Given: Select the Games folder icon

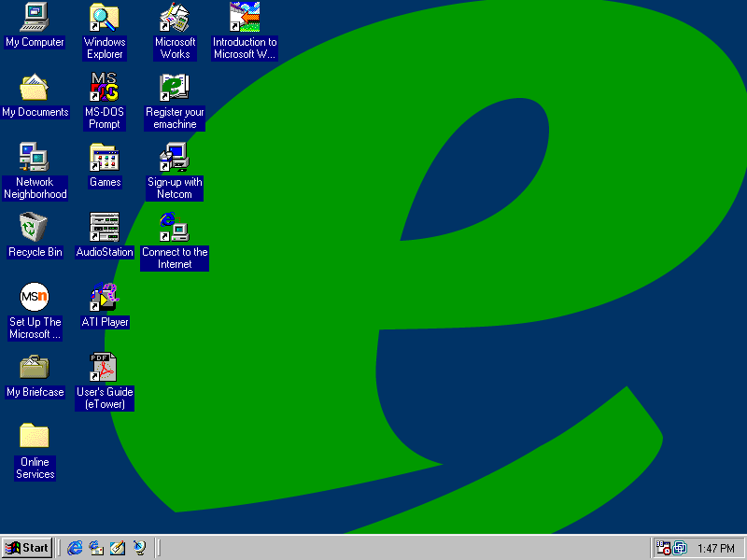Looking at the screenshot, I should tap(105, 157).
